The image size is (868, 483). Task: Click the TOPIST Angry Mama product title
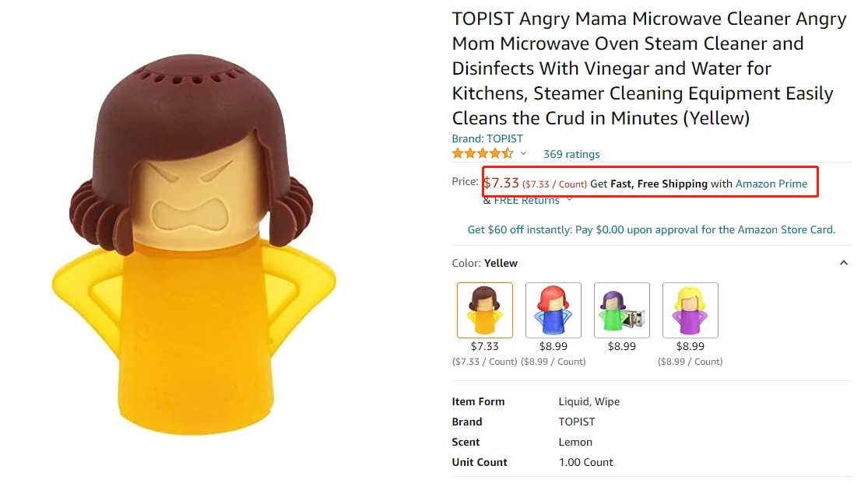(x=648, y=68)
